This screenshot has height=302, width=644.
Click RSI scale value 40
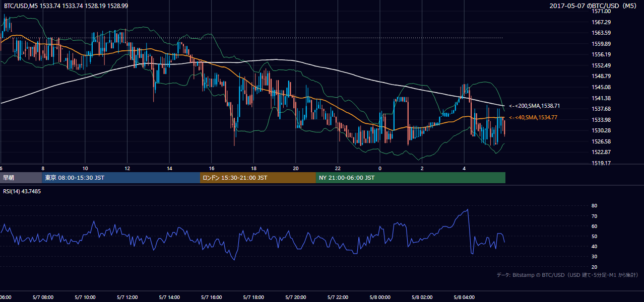594,246
